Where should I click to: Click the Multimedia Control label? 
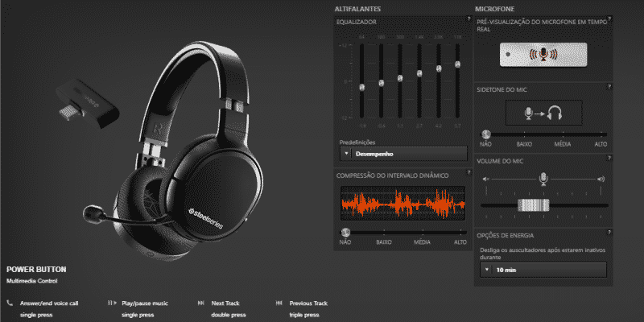coord(32,281)
